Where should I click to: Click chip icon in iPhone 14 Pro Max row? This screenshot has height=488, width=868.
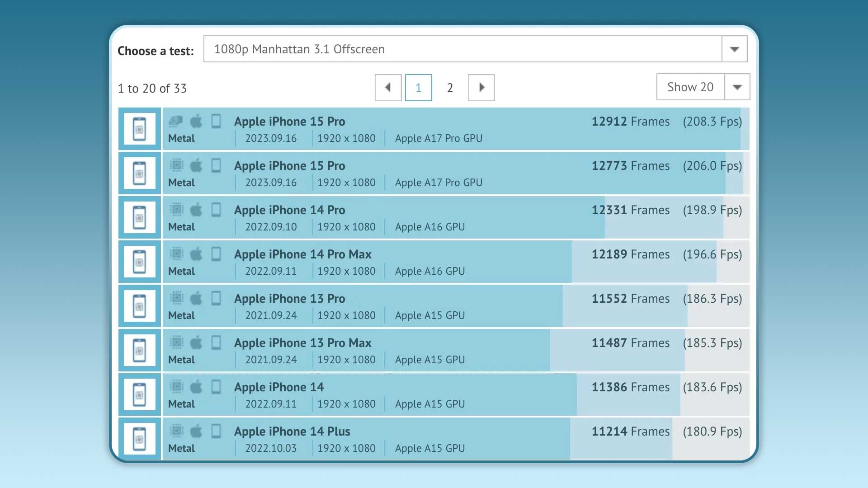(176, 253)
